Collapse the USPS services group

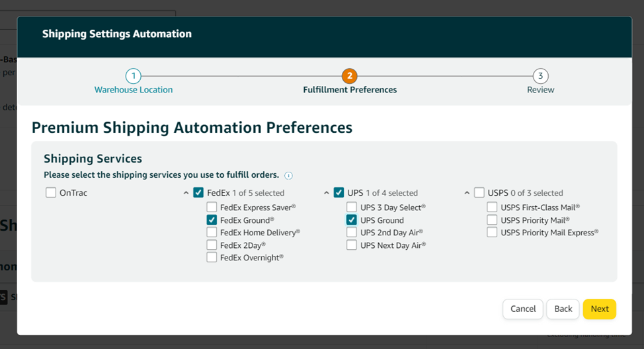pyautogui.click(x=467, y=193)
